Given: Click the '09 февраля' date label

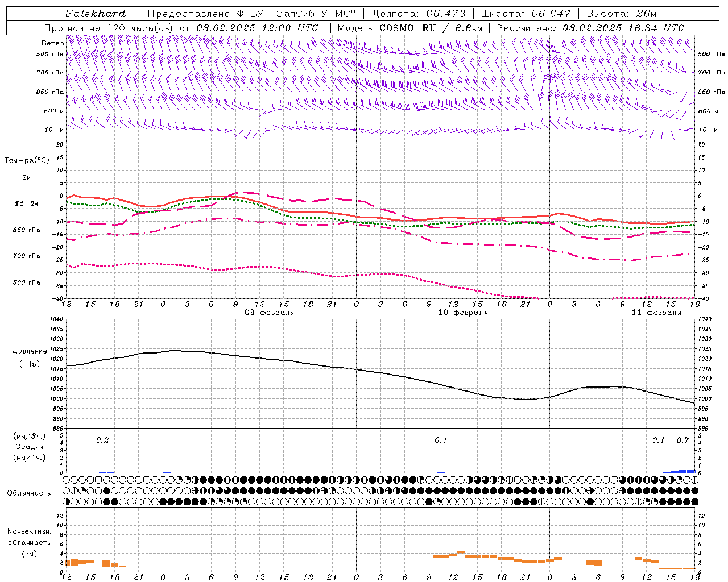Looking at the screenshot, I should tap(270, 313).
